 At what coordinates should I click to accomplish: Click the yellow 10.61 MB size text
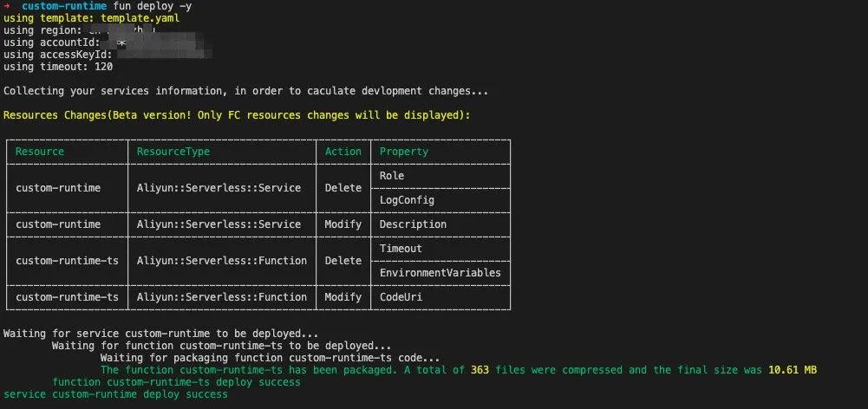tap(793, 370)
